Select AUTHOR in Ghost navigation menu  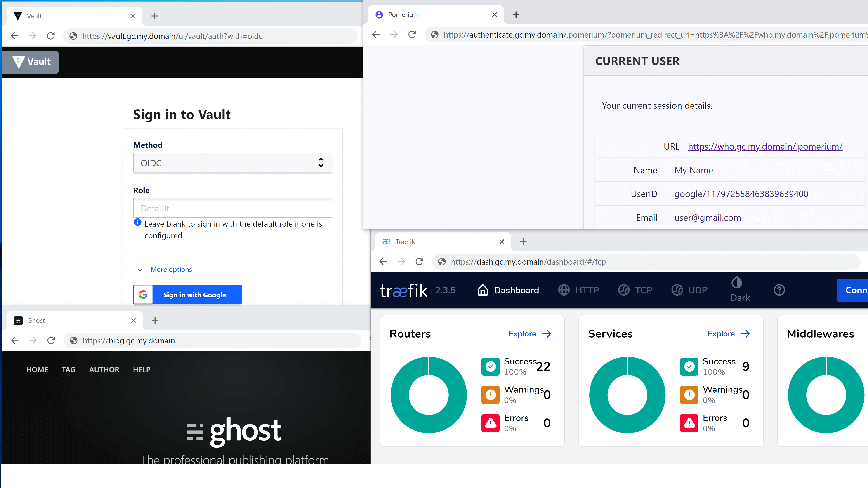click(104, 370)
